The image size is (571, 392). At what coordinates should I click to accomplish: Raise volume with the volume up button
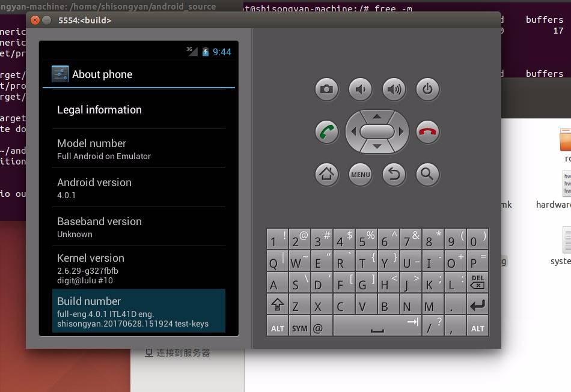tap(394, 89)
